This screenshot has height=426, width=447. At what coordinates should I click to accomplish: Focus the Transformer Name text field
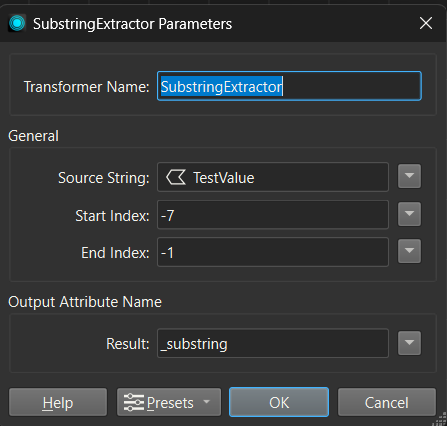[x=289, y=86]
